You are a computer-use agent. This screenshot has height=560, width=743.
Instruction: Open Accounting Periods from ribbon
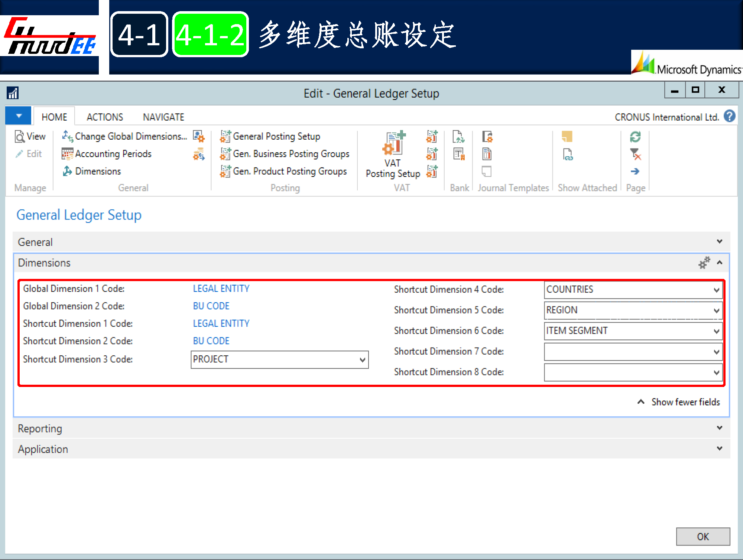(113, 154)
